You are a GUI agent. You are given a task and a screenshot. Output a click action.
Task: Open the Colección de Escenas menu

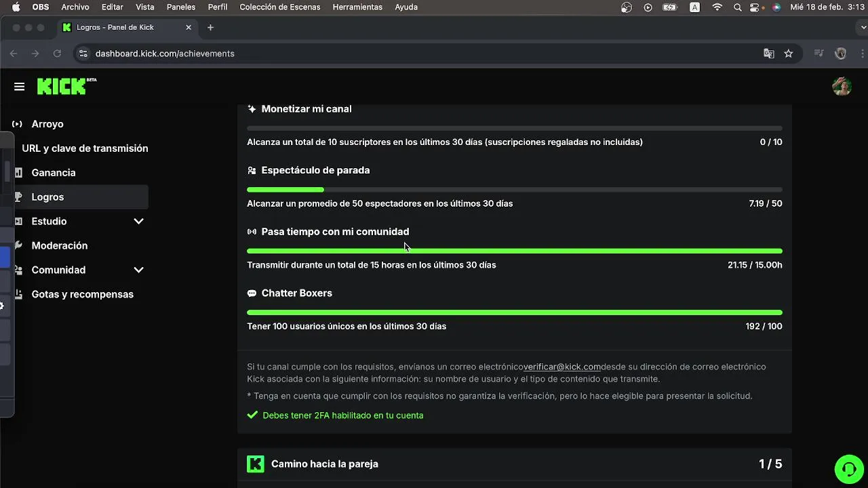click(280, 7)
